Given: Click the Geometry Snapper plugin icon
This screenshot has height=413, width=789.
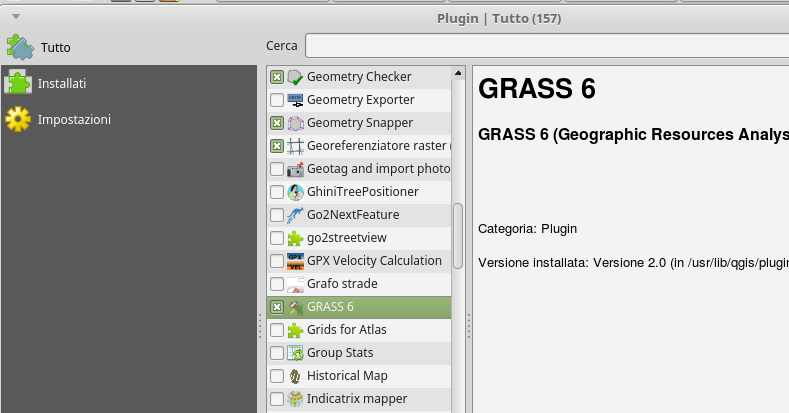Looking at the screenshot, I should click(295, 123).
